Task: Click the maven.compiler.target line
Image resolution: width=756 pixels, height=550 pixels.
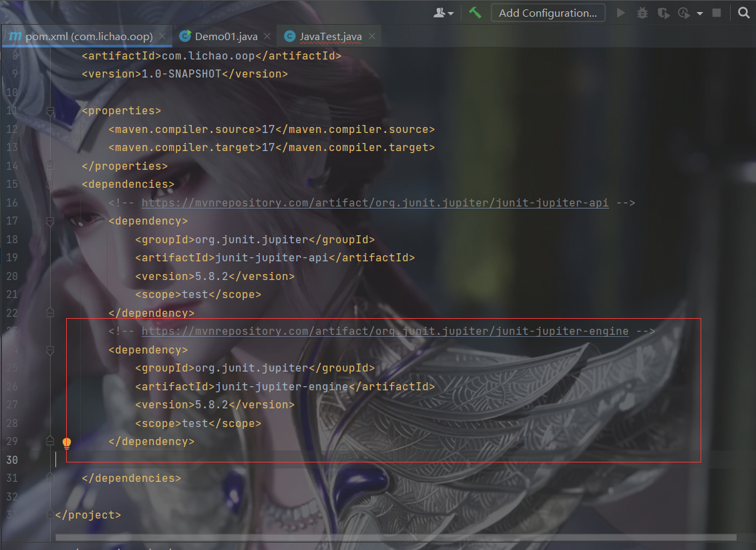Action: tap(271, 148)
